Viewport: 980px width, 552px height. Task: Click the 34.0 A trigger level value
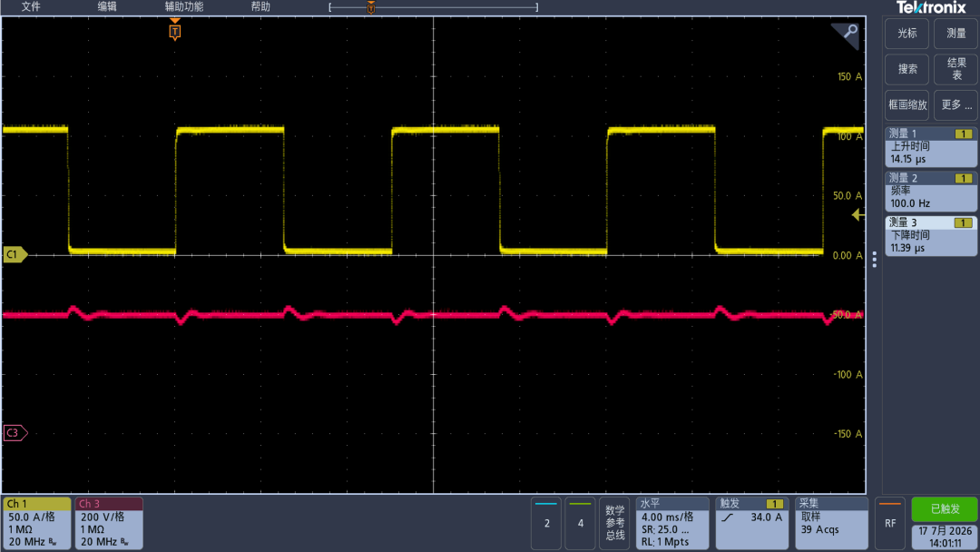pyautogui.click(x=766, y=517)
